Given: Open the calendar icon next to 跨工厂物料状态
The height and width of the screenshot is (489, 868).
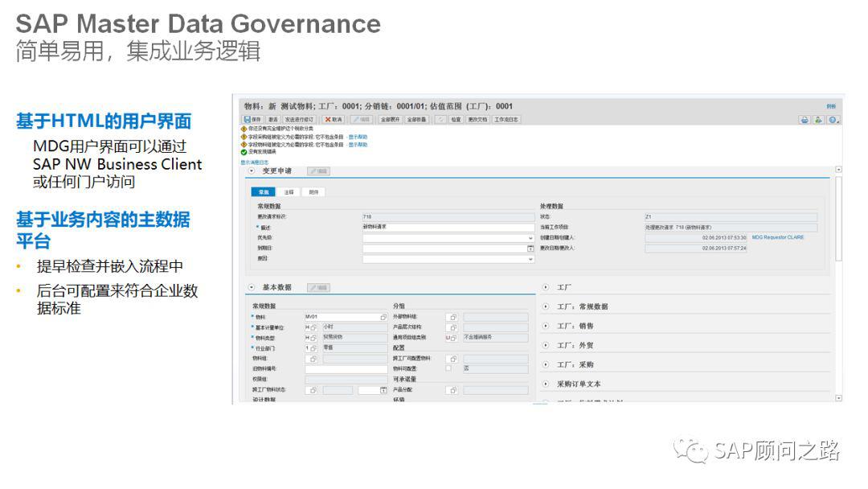Looking at the screenshot, I should (x=383, y=390).
